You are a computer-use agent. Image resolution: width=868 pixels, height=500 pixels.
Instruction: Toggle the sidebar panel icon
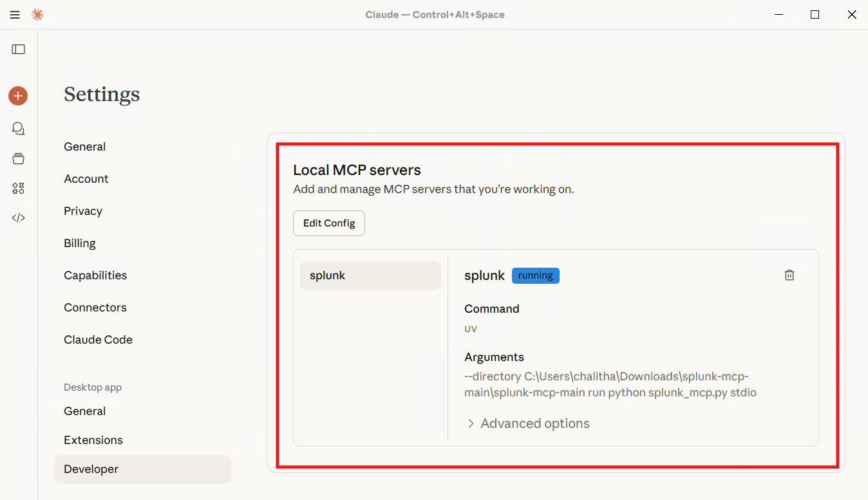pyautogui.click(x=19, y=50)
